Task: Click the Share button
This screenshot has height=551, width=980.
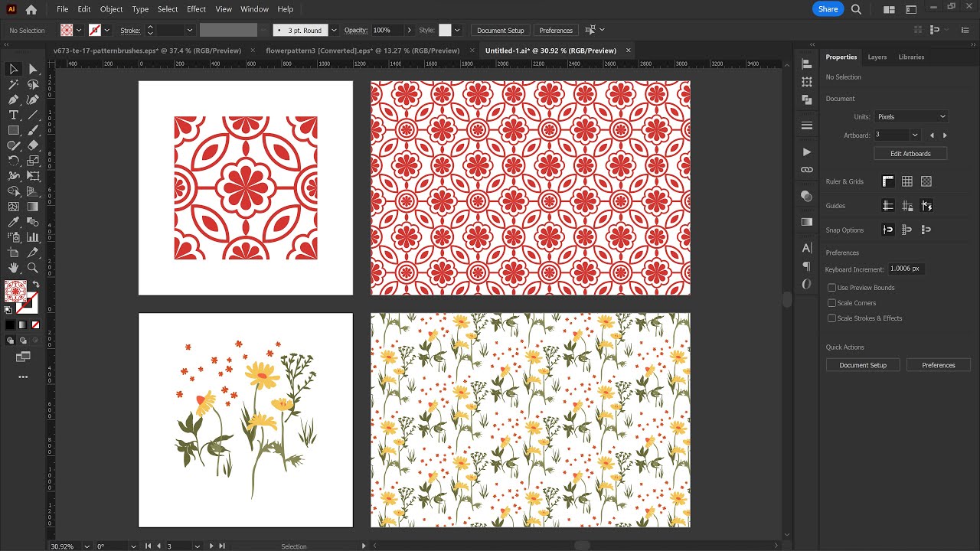Action: pos(828,9)
